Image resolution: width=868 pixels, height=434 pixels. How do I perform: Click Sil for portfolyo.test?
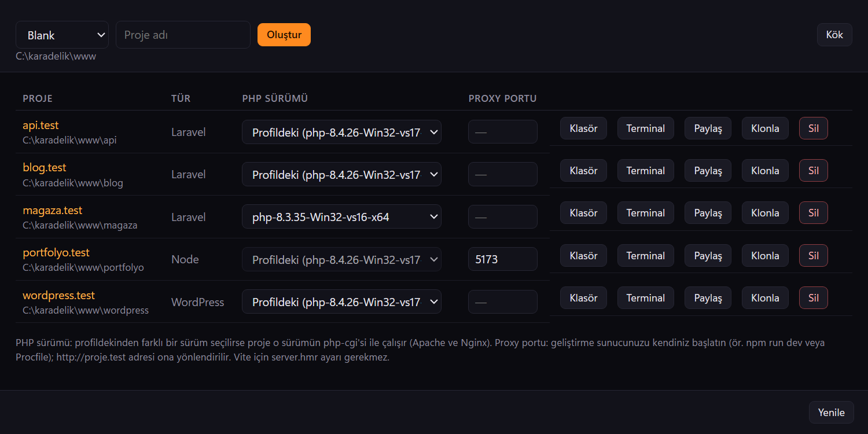click(x=814, y=256)
